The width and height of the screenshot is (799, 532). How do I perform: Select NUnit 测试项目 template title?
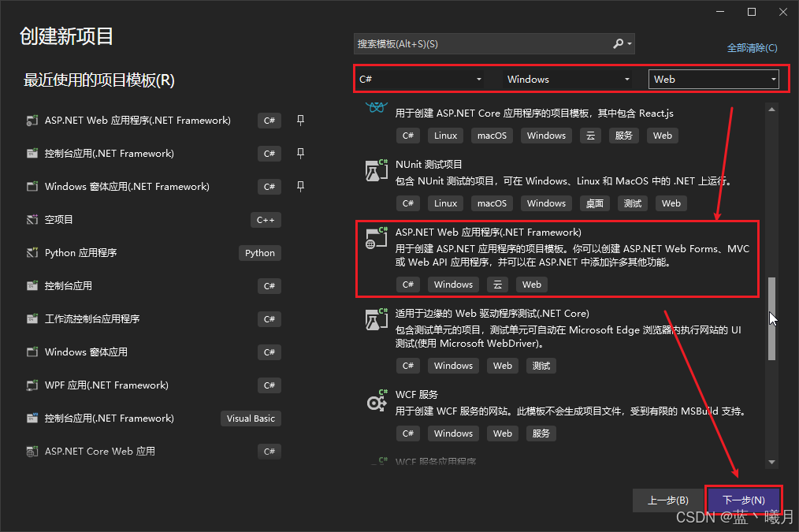point(429,165)
